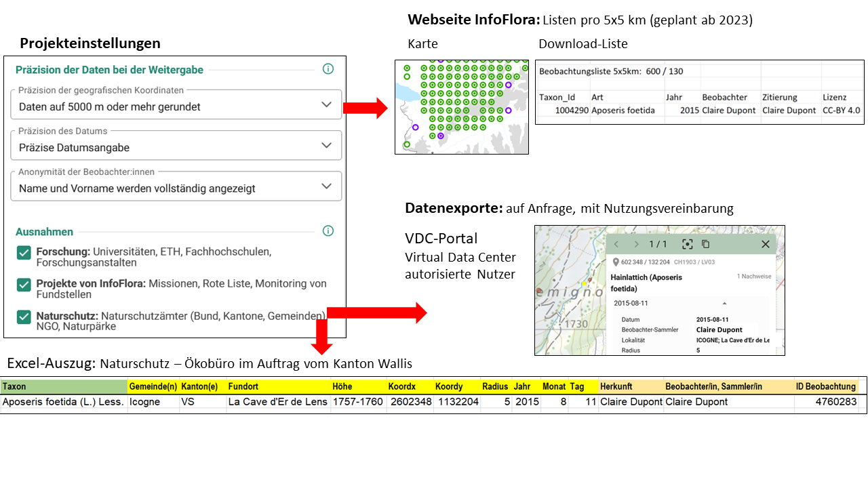Go to previous record arrow in map popup
Screen dimensions: 868x488
[x=616, y=244]
